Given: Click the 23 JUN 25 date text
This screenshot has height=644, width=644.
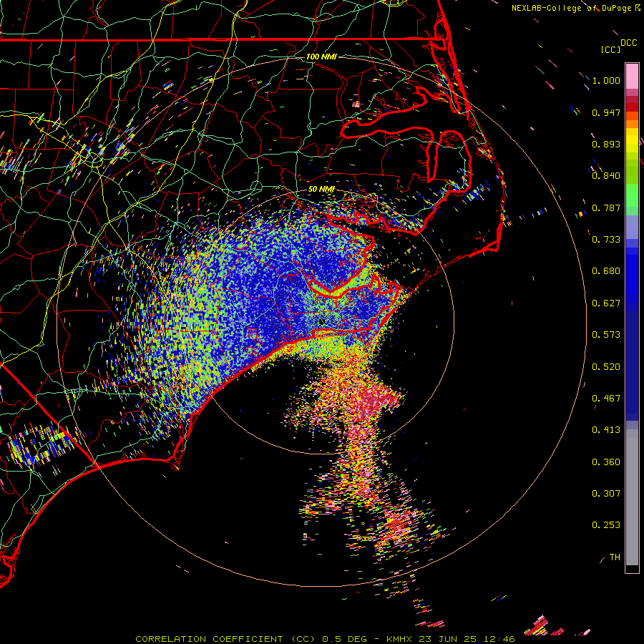Looking at the screenshot, I should pos(447,639).
